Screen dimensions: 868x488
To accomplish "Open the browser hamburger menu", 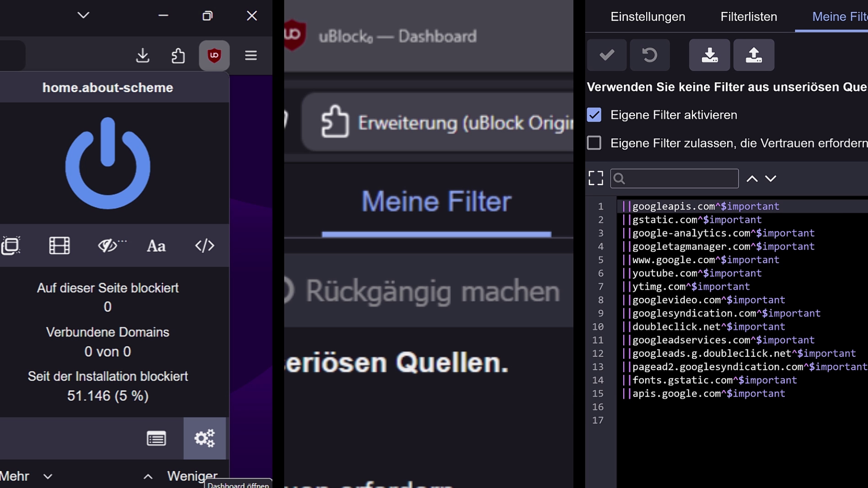I will [251, 55].
